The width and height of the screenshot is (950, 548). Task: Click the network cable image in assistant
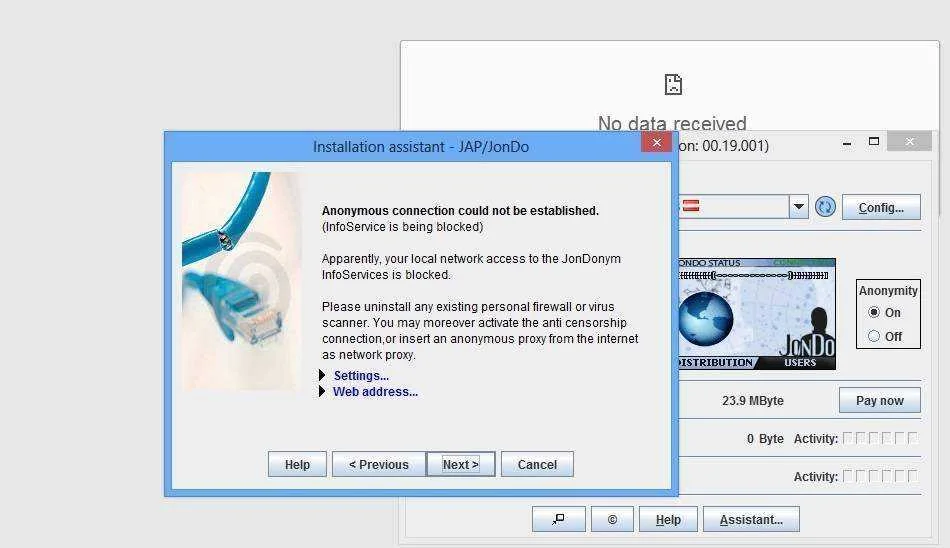(241, 281)
